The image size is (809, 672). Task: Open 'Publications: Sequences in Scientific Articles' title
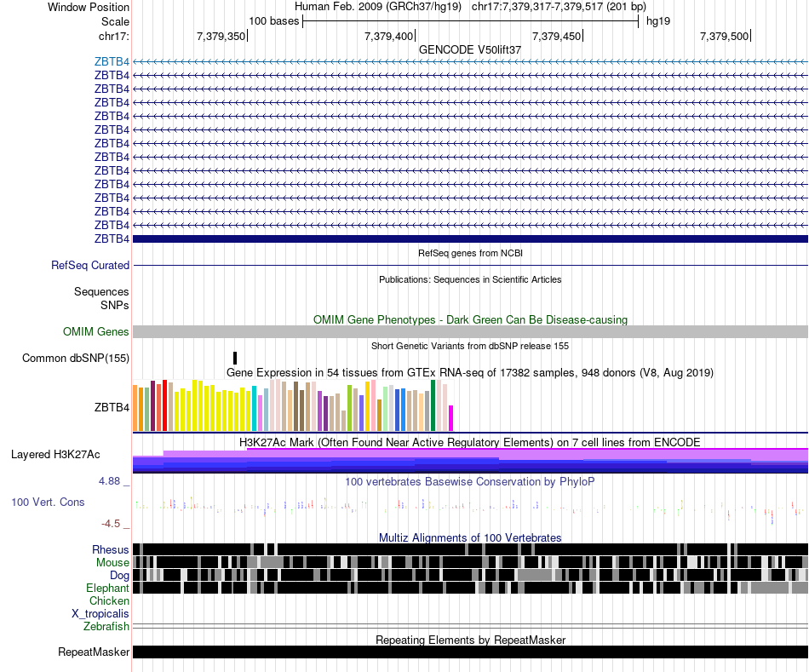pyautogui.click(x=470, y=279)
